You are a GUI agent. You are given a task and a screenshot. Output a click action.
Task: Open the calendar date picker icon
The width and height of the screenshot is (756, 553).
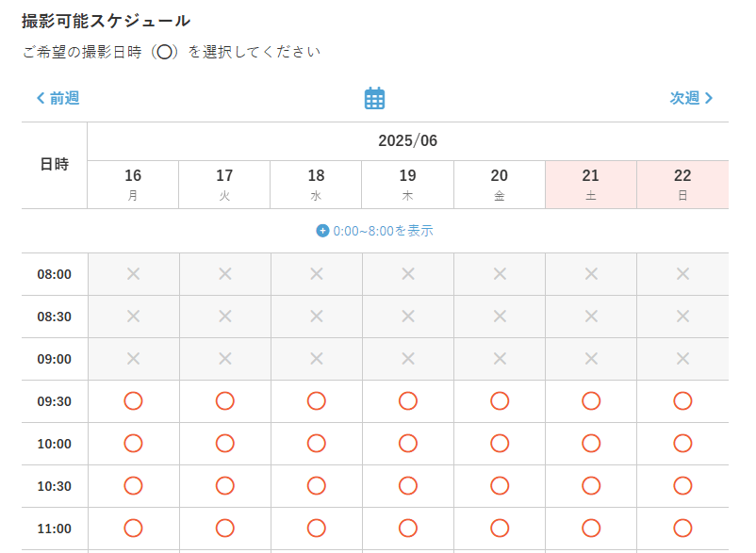coord(374,98)
